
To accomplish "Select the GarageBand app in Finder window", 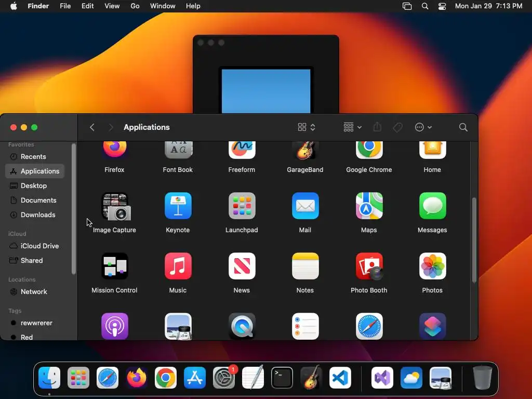I will [305, 150].
